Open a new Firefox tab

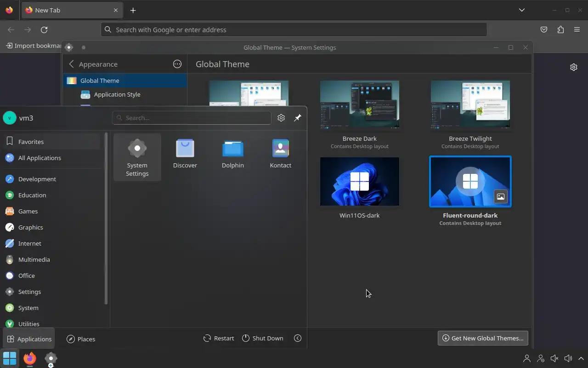pos(133,10)
